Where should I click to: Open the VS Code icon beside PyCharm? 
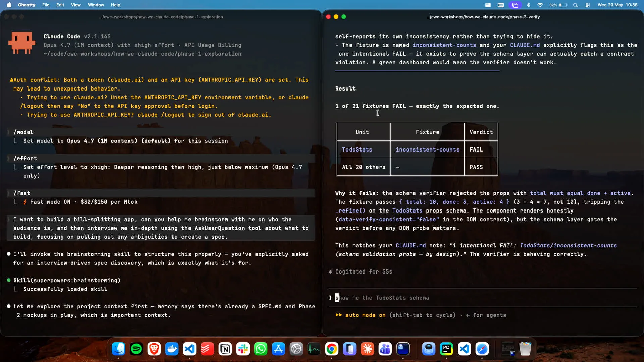tap(464, 349)
